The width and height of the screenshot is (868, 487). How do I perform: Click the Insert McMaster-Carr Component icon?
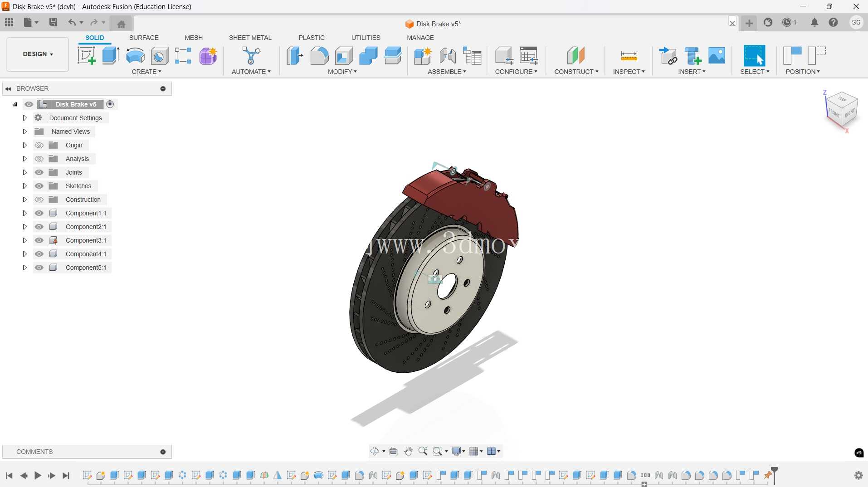click(692, 56)
